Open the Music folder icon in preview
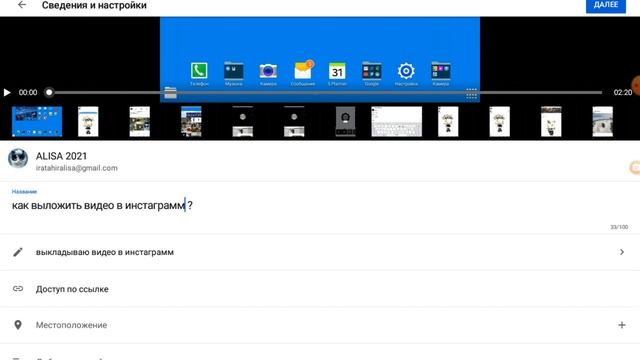This screenshot has height=360, width=640. point(233,71)
